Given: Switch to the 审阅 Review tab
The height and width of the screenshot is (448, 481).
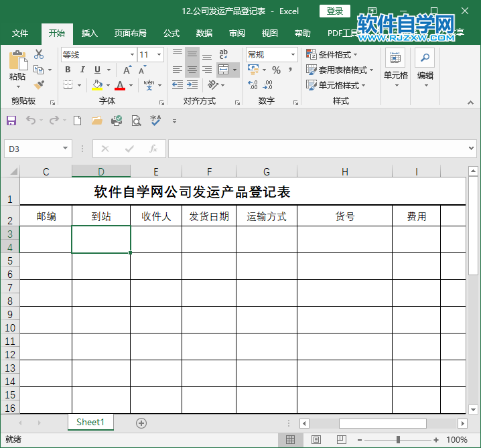Looking at the screenshot, I should pyautogui.click(x=237, y=33).
